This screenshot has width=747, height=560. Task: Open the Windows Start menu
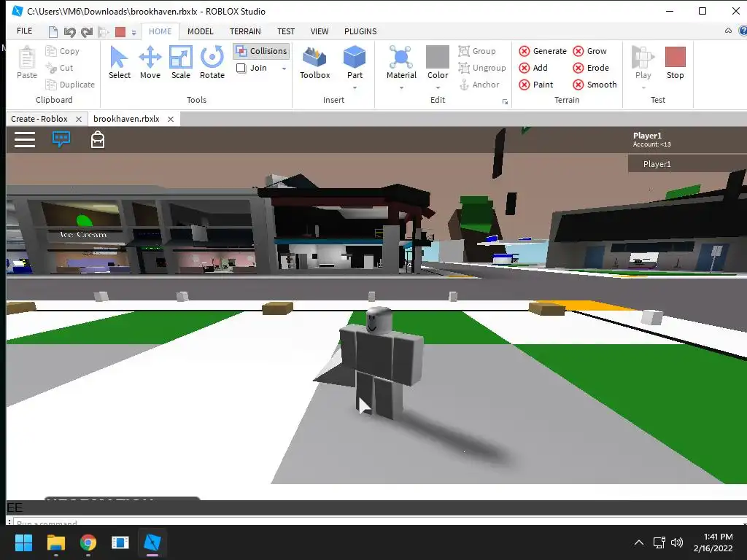coord(23,542)
